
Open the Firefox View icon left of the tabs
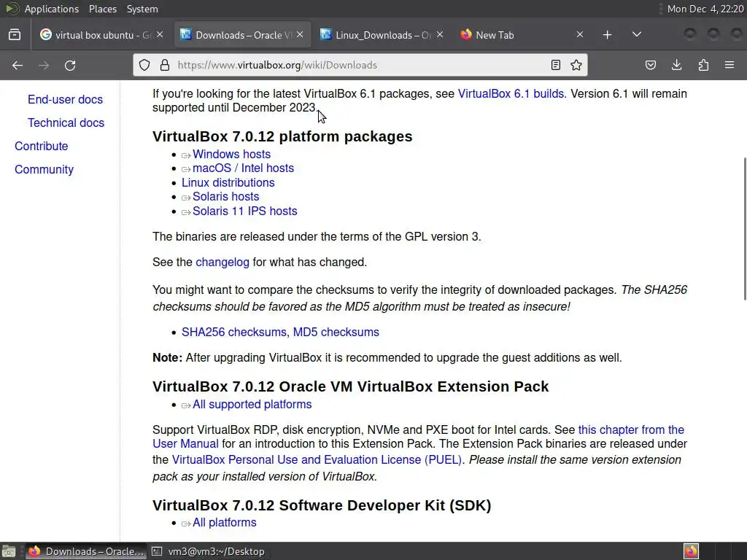coord(15,35)
